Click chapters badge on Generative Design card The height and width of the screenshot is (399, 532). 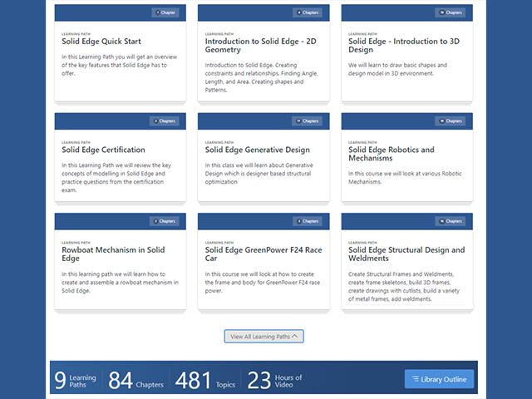308,121
